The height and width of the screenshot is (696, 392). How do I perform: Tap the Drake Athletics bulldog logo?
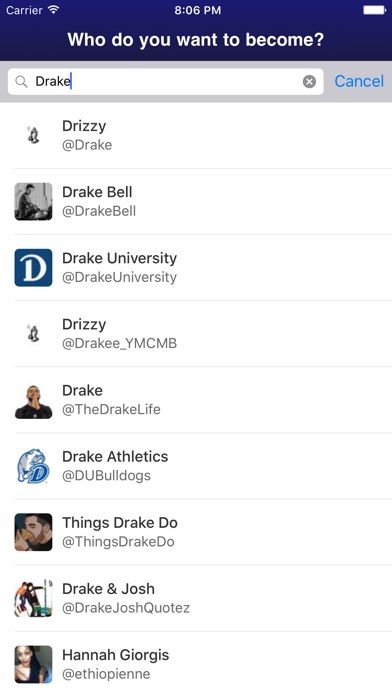[33, 466]
